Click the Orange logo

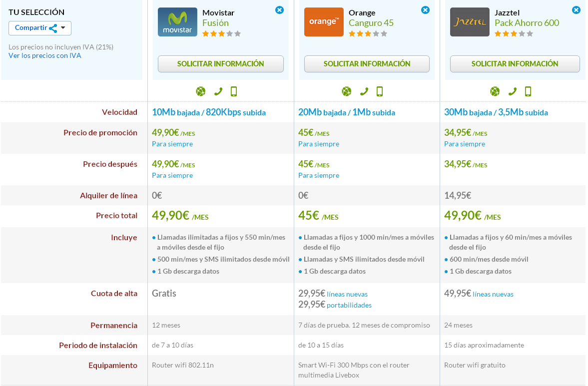324,22
